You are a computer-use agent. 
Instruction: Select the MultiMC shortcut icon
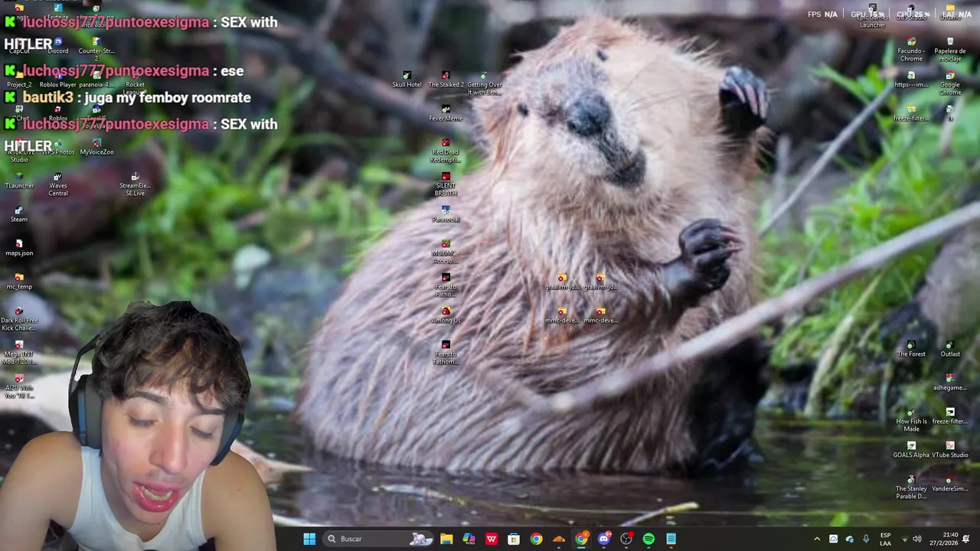(x=446, y=252)
